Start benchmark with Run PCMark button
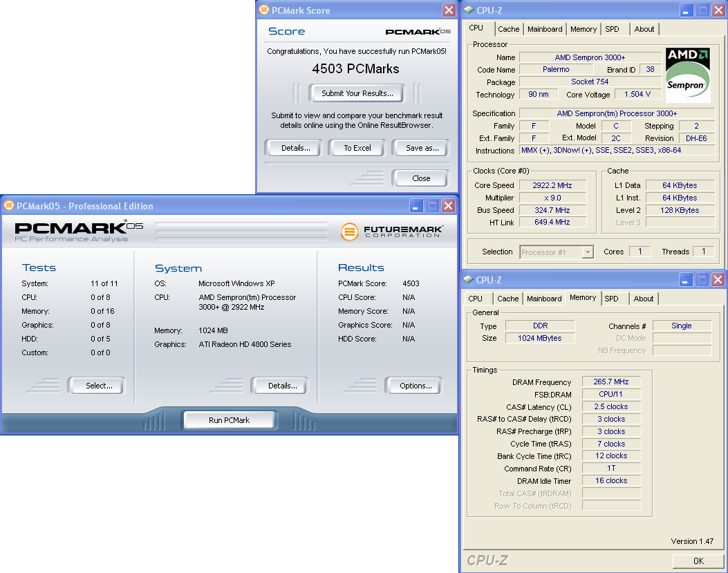Image resolution: width=728 pixels, height=573 pixels. pyautogui.click(x=229, y=420)
